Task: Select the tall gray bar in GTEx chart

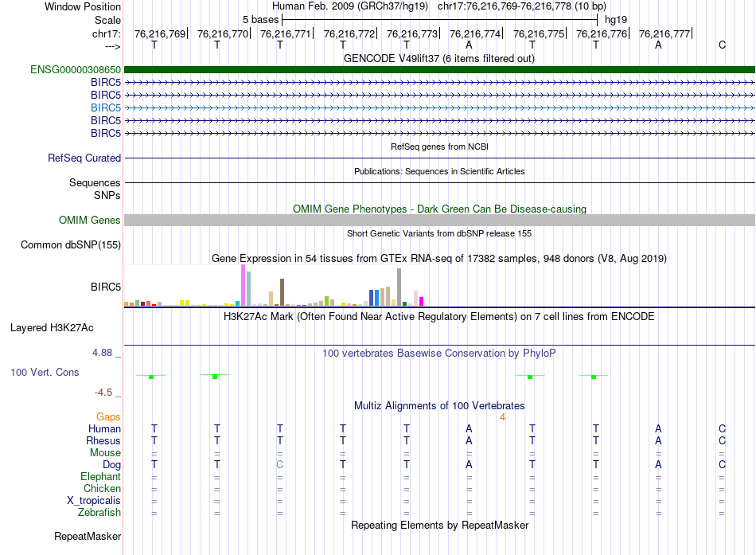Action: tap(399, 287)
